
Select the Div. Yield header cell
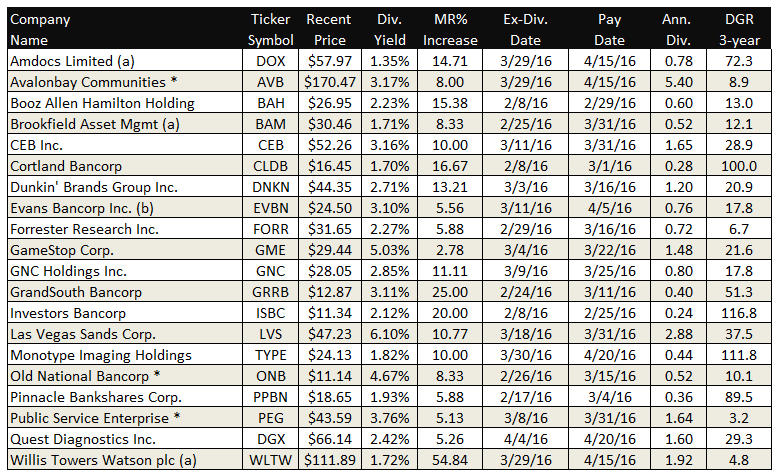point(388,30)
